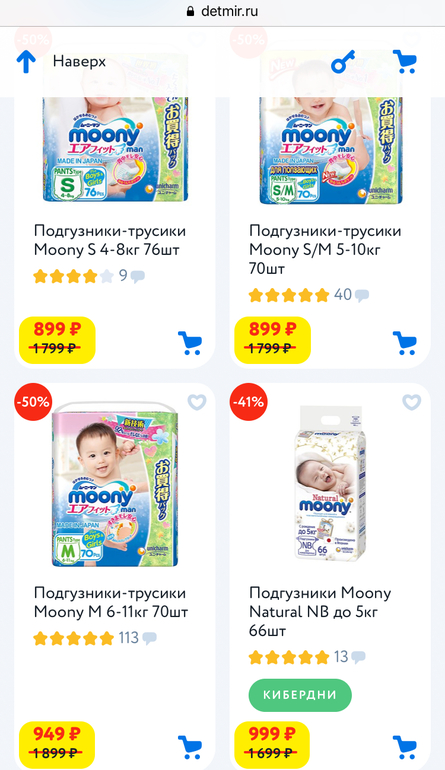Tap the up arrow next to Наверх
This screenshot has height=770, width=445.
pos(26,62)
